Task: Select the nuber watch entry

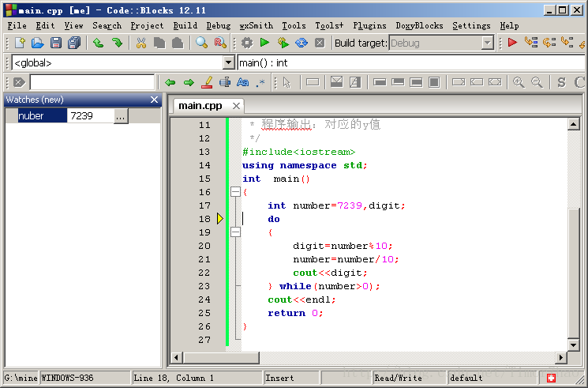Action: tap(42, 116)
